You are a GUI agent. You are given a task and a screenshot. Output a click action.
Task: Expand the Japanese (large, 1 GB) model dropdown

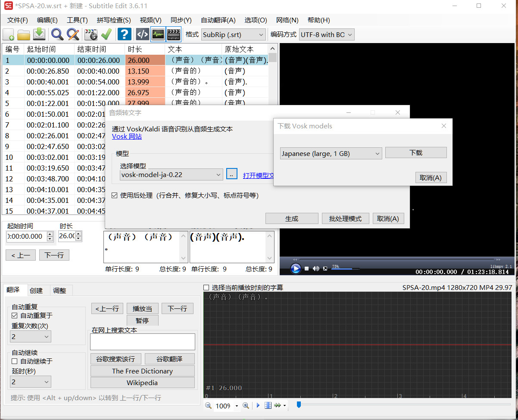coord(331,153)
